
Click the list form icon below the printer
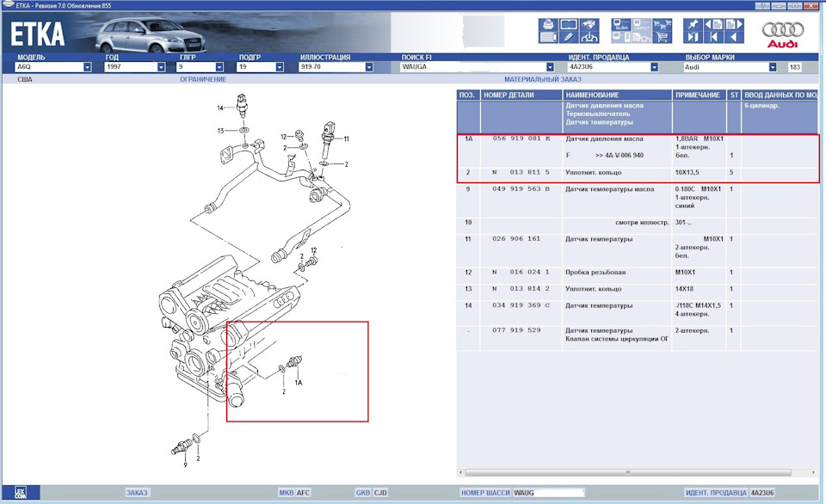[x=548, y=37]
